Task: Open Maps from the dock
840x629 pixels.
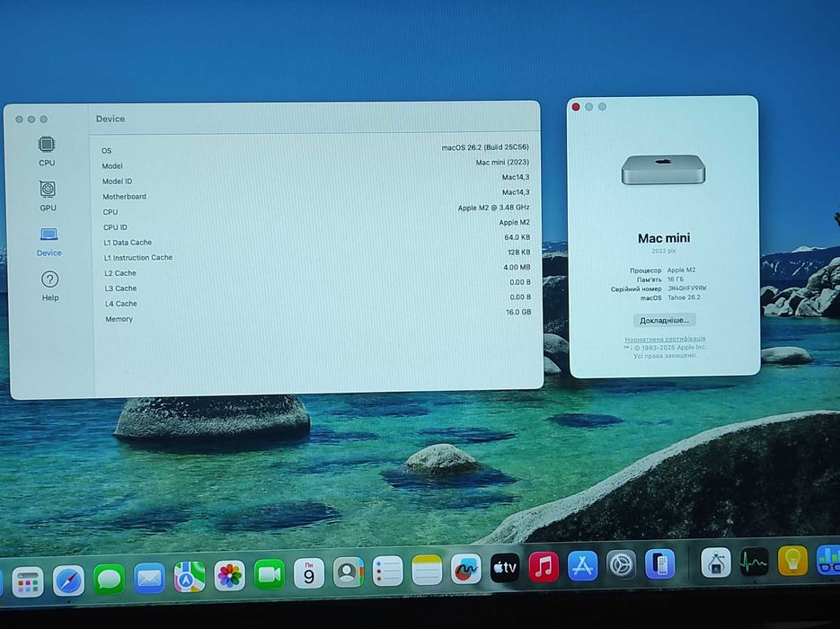Action: [x=189, y=577]
